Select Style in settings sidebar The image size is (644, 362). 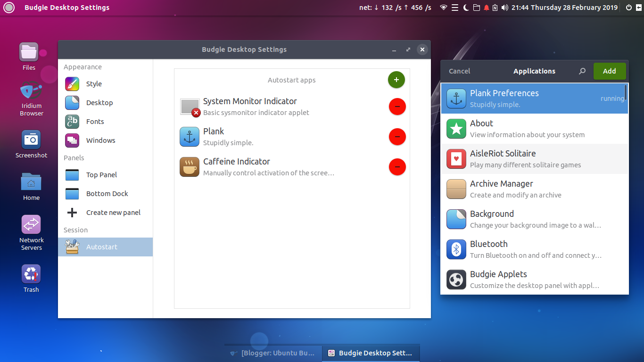click(x=105, y=84)
